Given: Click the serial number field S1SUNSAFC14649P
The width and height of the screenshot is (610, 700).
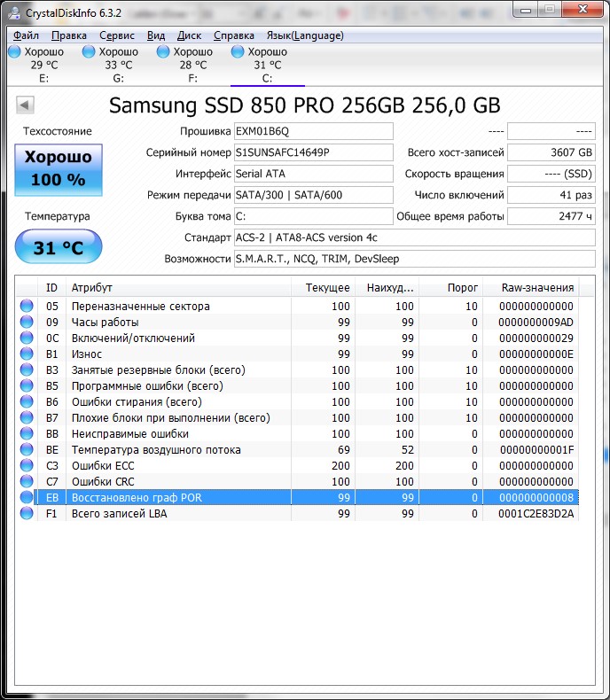Looking at the screenshot, I should (314, 152).
